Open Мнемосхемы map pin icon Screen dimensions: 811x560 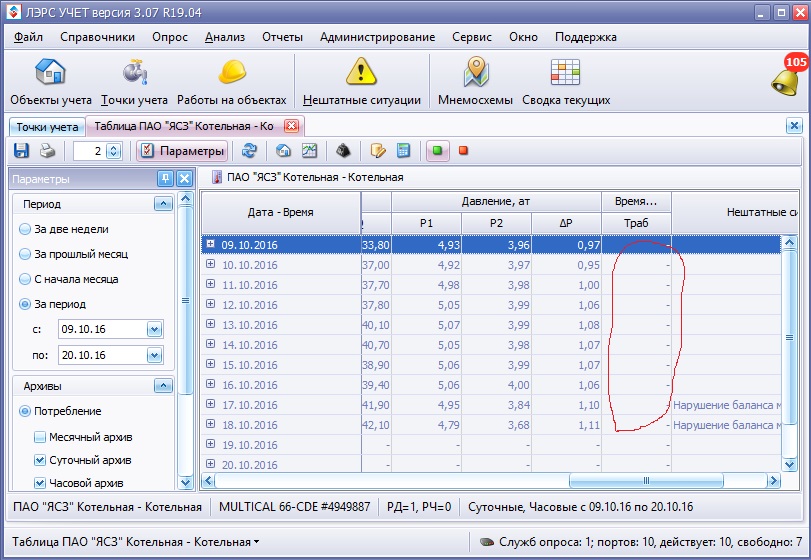point(476,72)
